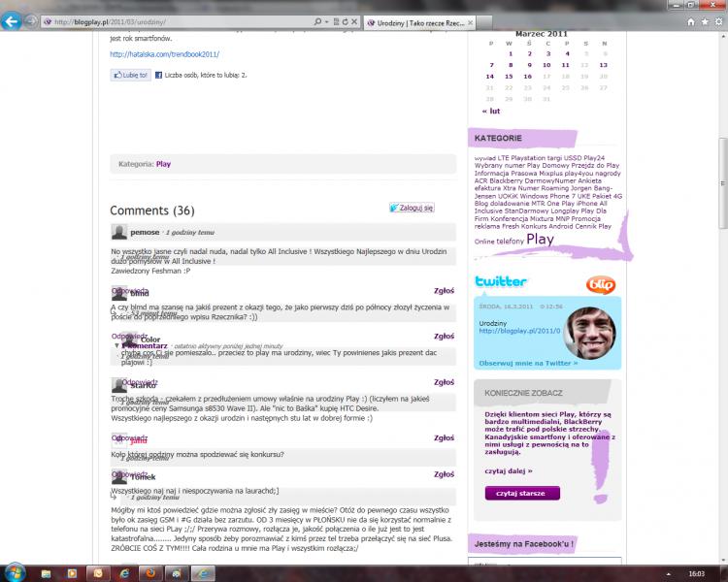Screen dimensions: 728x582
Task: Collapse the Komentarz disclosure triangle
Action: pyautogui.click(x=116, y=345)
